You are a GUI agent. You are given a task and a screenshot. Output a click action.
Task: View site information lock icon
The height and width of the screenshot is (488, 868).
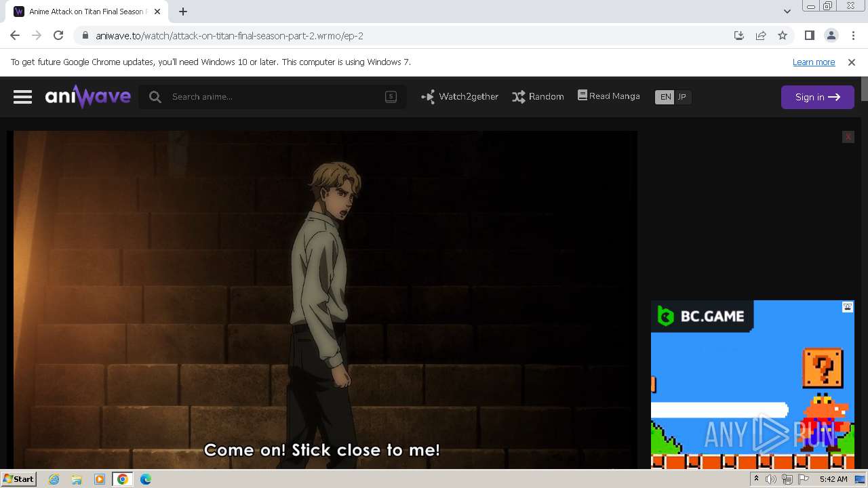pos(85,35)
